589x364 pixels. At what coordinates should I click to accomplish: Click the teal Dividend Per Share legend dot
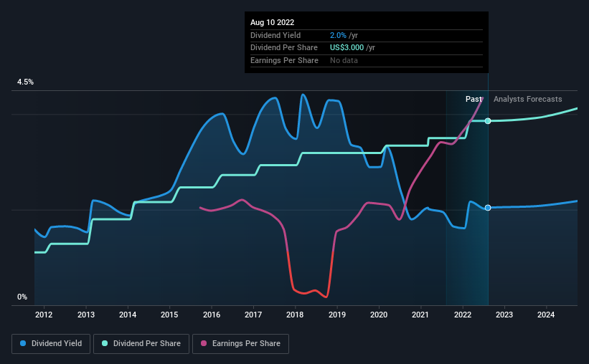point(105,343)
